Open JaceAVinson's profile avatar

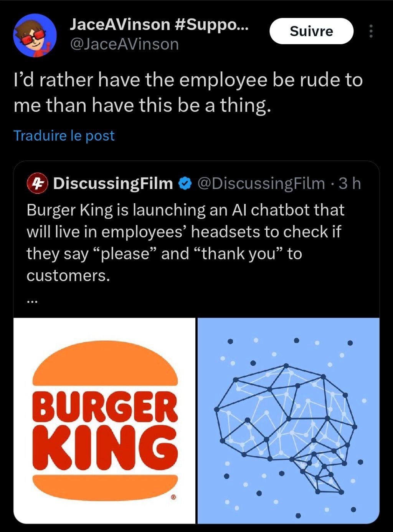click(35, 35)
